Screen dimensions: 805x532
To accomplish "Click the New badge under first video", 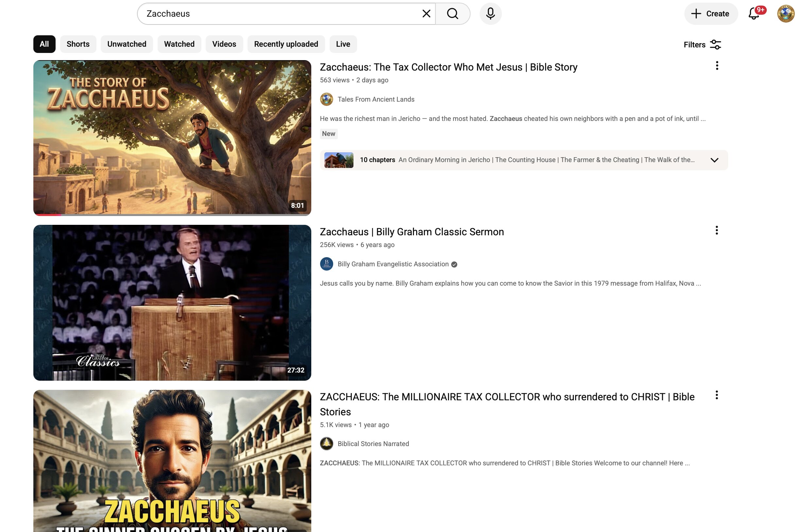I will pyautogui.click(x=329, y=134).
